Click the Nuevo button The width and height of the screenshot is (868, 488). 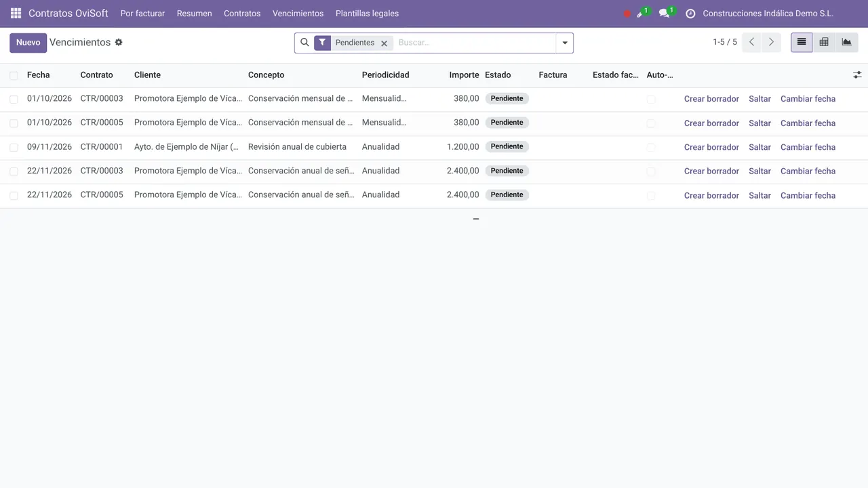(28, 42)
